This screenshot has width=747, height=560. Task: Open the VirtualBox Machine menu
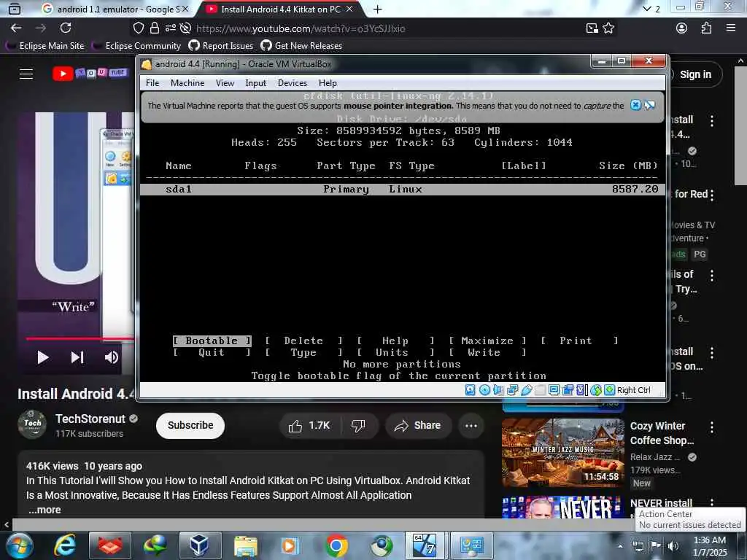point(187,83)
